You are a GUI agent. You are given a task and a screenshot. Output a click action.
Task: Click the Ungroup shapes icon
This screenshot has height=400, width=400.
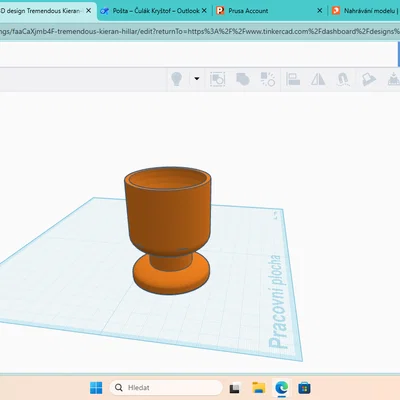(x=268, y=79)
